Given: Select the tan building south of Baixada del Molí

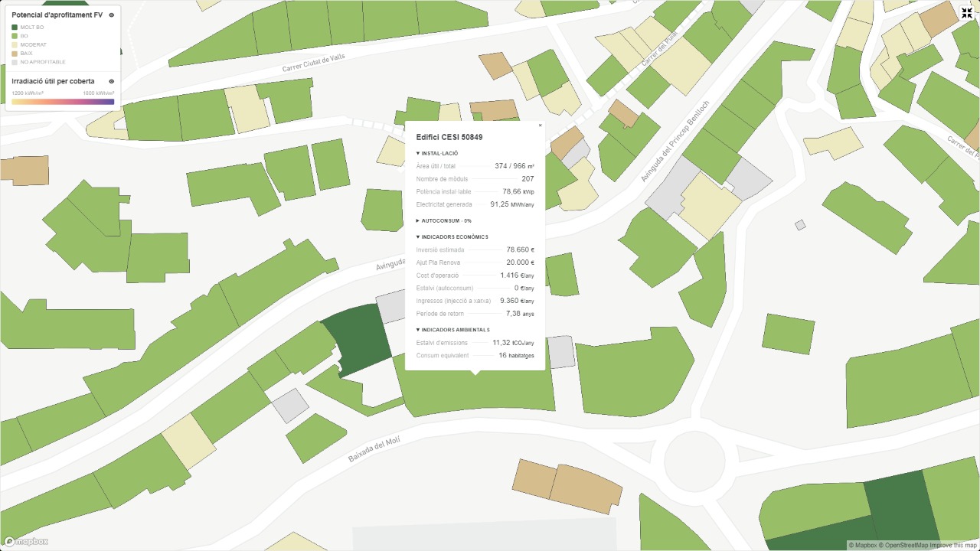Looking at the screenshot, I should tap(567, 486).
